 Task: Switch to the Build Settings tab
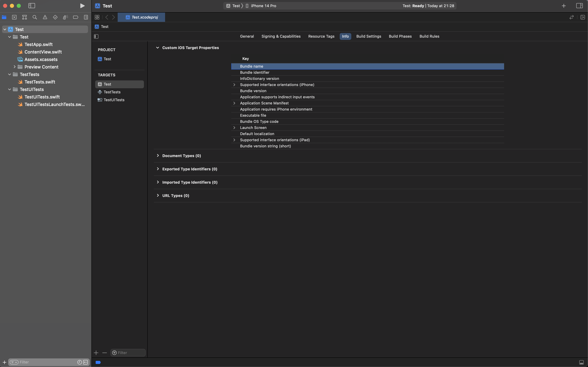tap(369, 36)
